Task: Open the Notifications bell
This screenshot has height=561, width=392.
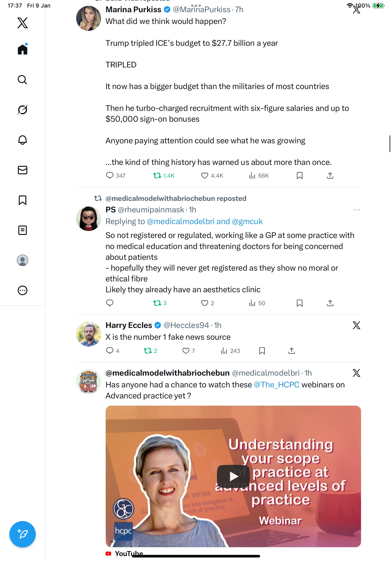Action: [x=23, y=140]
